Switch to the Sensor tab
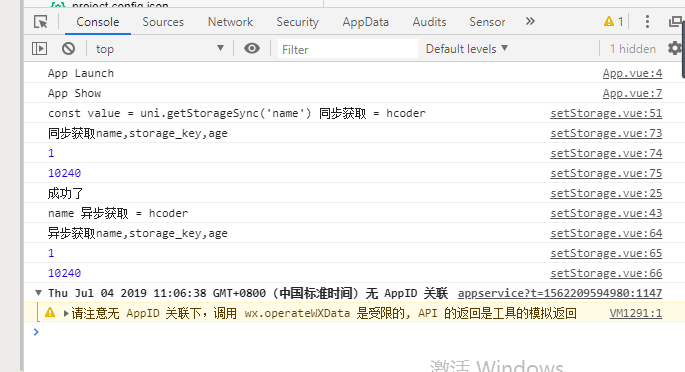This screenshot has height=372, width=685. click(487, 22)
